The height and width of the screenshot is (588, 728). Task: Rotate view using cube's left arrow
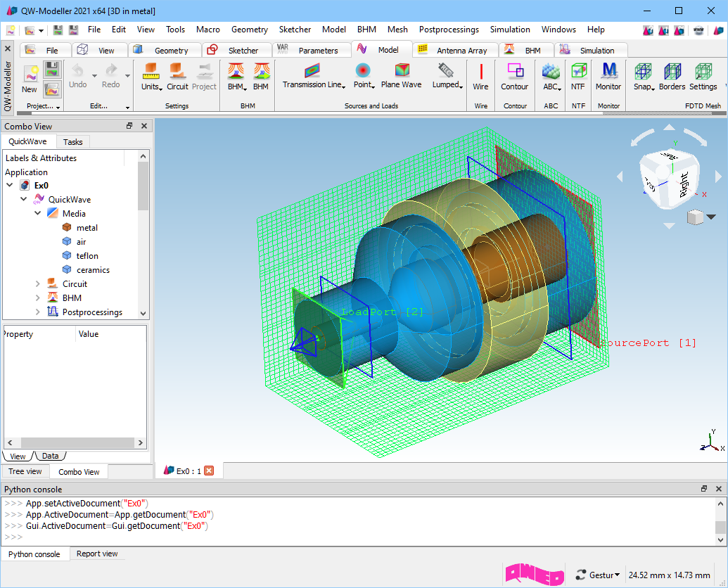(620, 177)
